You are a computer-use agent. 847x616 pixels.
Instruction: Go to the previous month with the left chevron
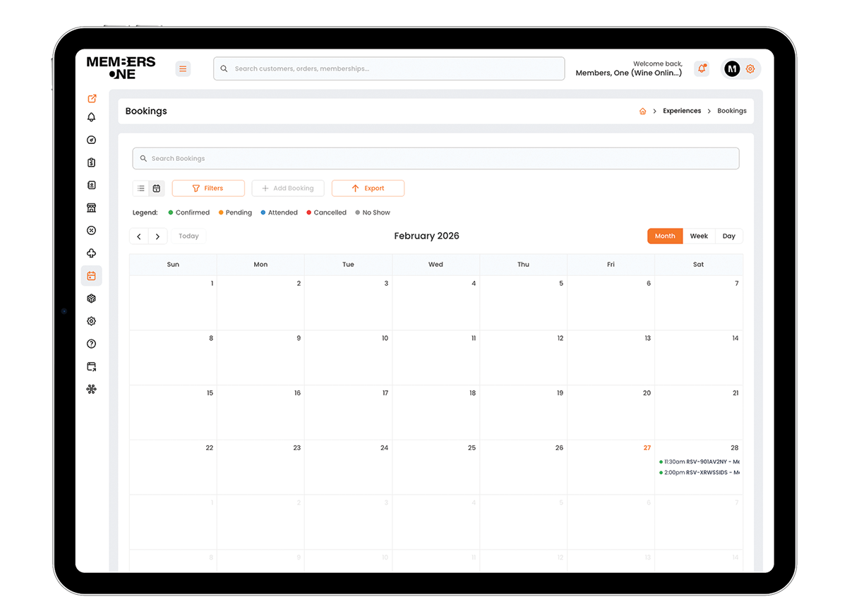[x=139, y=237]
